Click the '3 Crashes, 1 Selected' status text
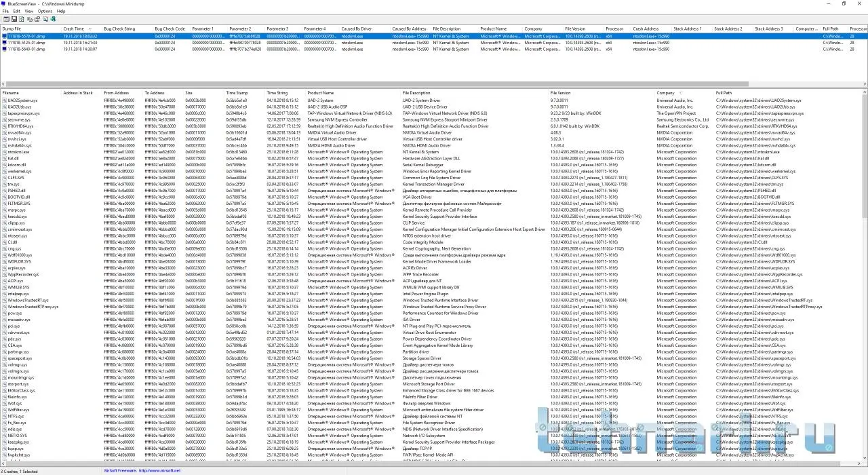This screenshot has height=475, width=868. click(20, 470)
